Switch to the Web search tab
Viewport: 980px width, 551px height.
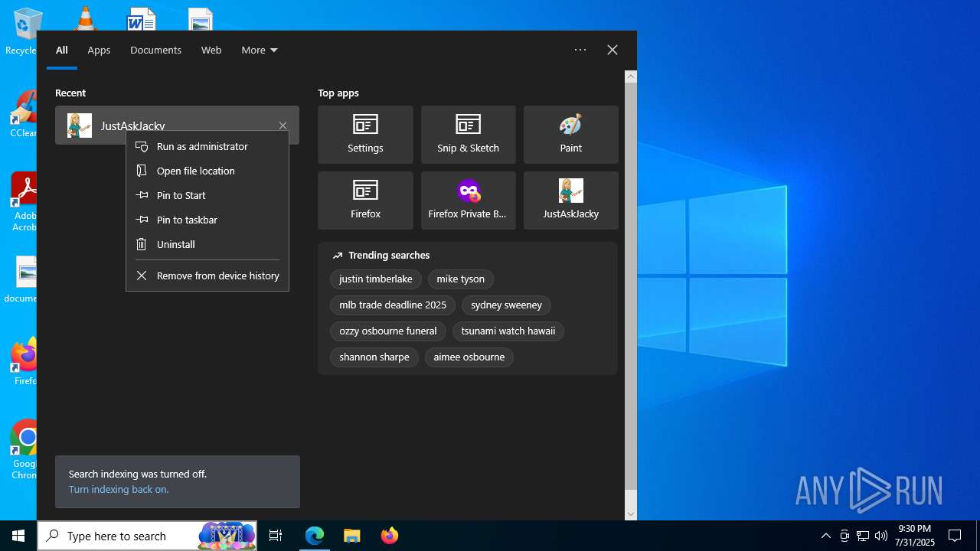coord(211,50)
